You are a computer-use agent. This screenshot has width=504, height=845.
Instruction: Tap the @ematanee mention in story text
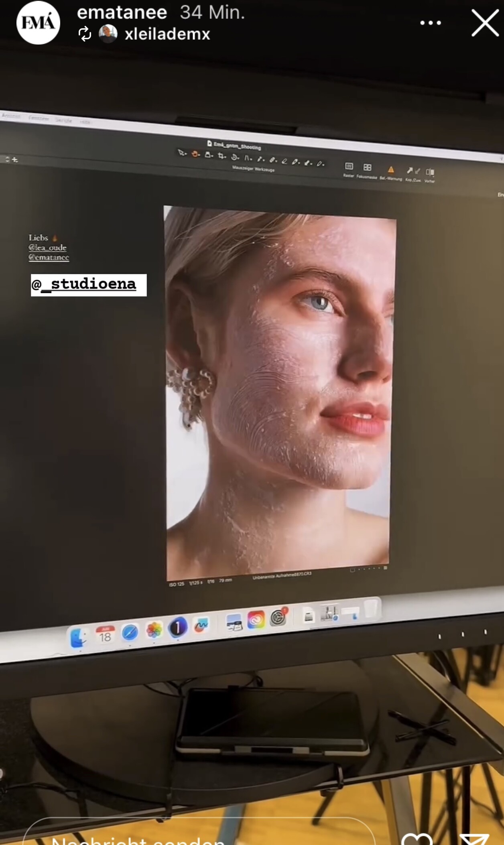49,257
